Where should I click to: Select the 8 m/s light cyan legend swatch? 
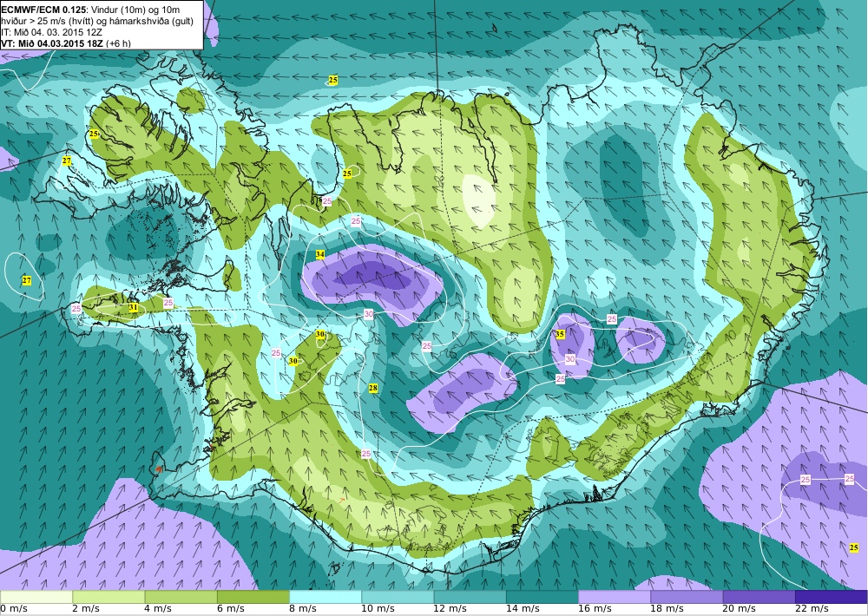(325, 597)
